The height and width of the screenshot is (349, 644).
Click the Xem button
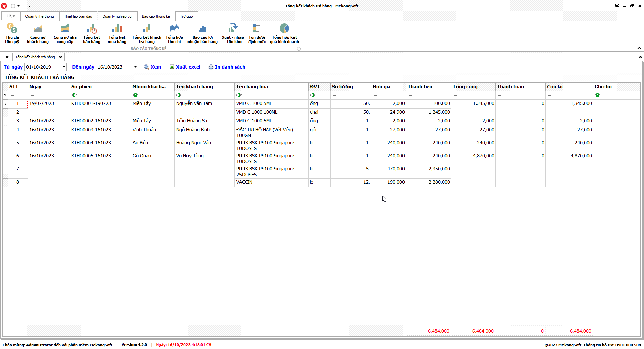click(153, 67)
